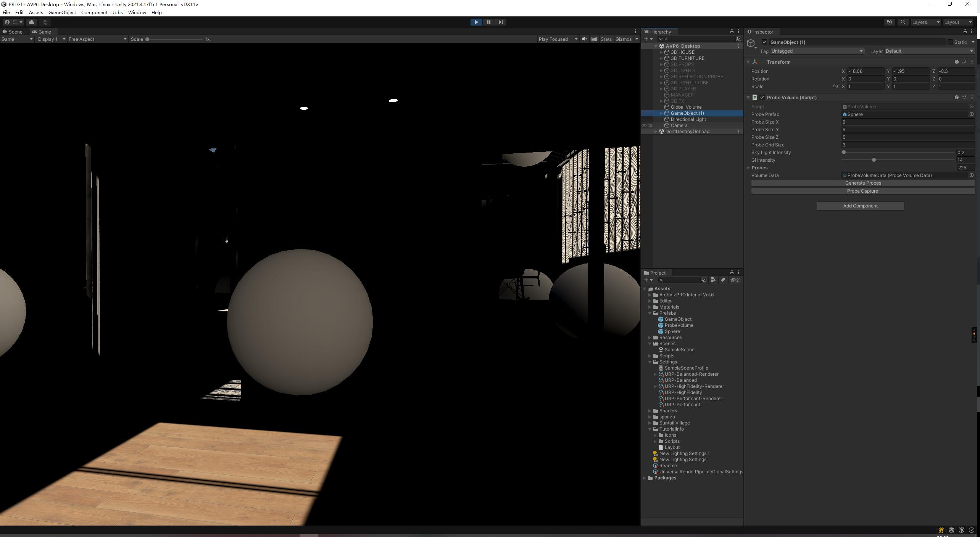980x537 pixels.
Task: Open the Assets menu
Action: click(x=36, y=12)
